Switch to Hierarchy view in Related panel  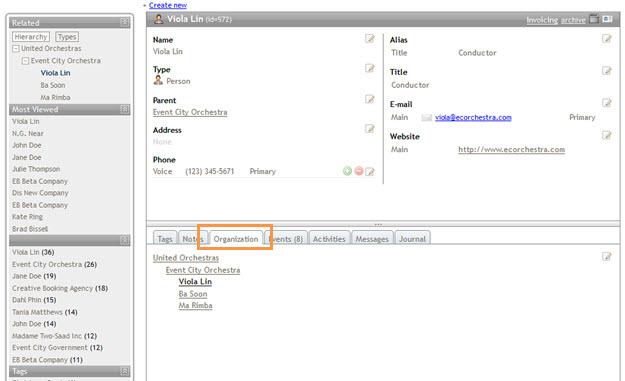(x=31, y=37)
